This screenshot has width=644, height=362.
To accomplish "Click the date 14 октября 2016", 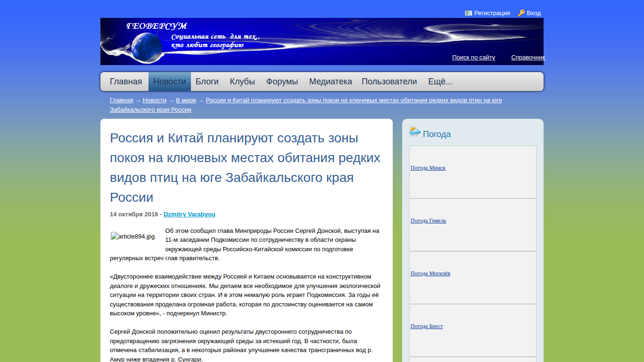I will coord(134,214).
